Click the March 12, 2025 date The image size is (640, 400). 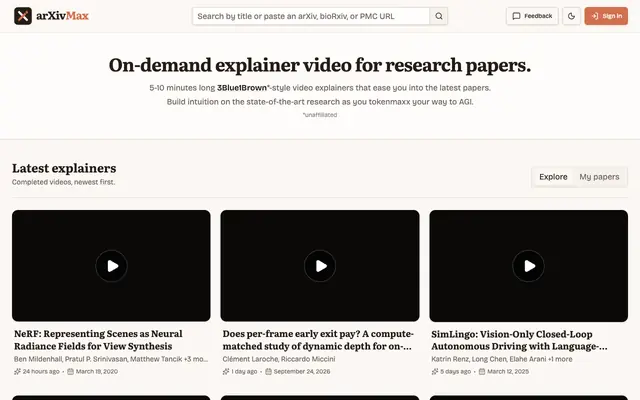508,371
